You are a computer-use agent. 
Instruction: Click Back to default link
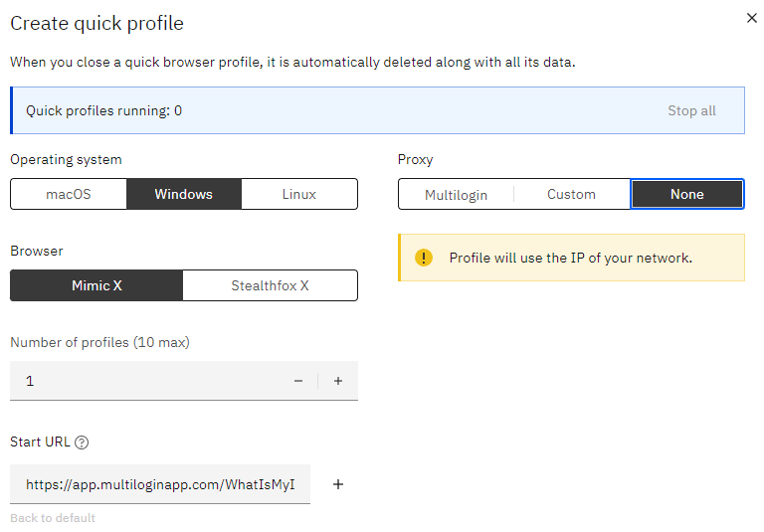tap(53, 518)
